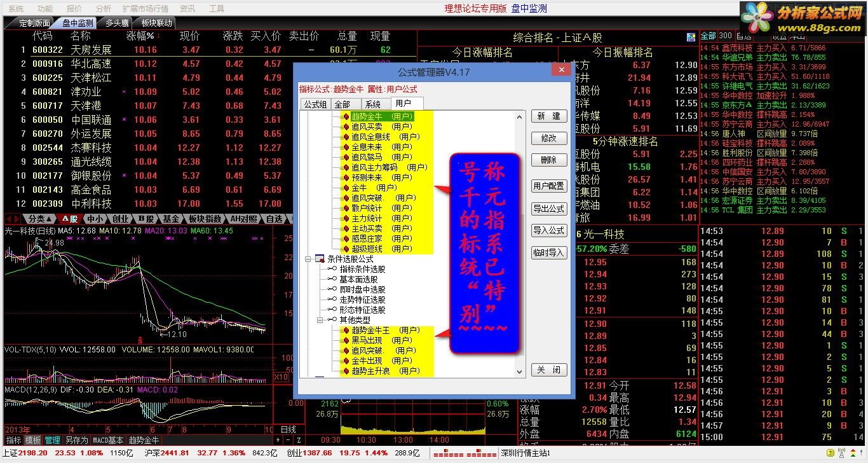The height and width of the screenshot is (463, 868).
Task: Open the 系统 menu
Action: 16,9
